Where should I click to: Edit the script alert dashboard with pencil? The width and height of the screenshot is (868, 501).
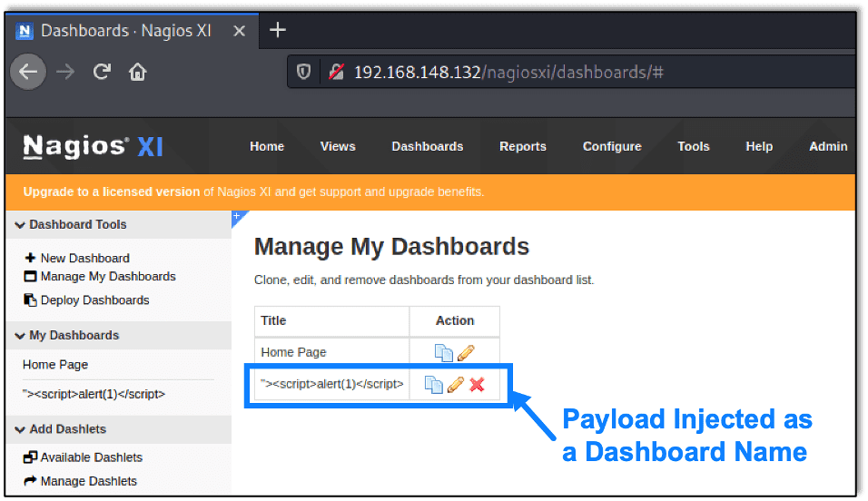pyautogui.click(x=455, y=384)
